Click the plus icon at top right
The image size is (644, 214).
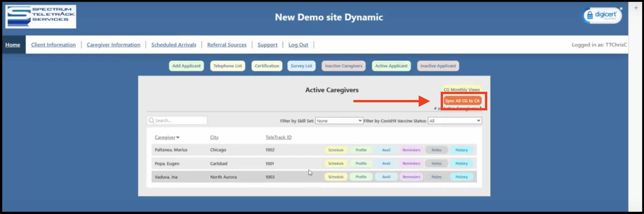636,8
